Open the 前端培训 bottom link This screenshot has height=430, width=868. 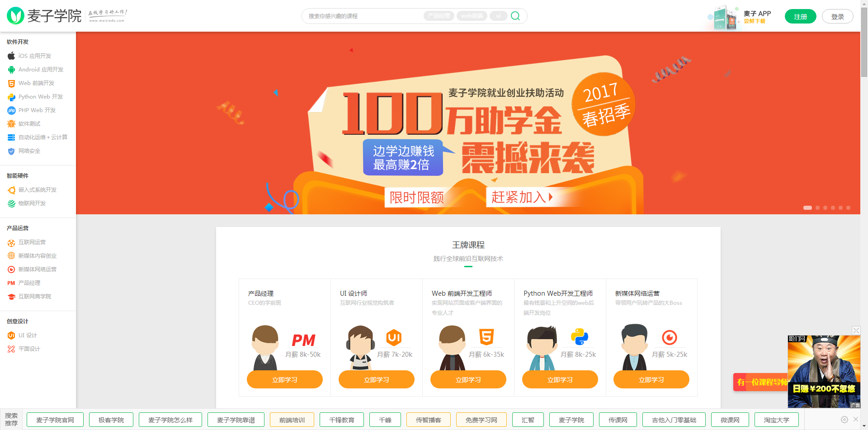tap(292, 420)
